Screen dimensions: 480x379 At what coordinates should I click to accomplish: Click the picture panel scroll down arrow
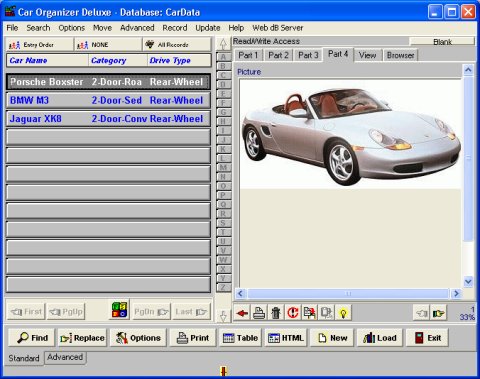point(468,282)
